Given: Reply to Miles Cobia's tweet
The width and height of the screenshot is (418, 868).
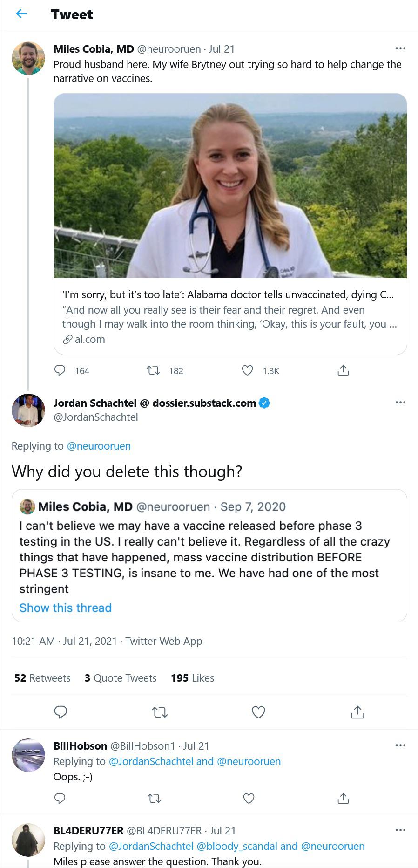Looking at the screenshot, I should (x=60, y=370).
